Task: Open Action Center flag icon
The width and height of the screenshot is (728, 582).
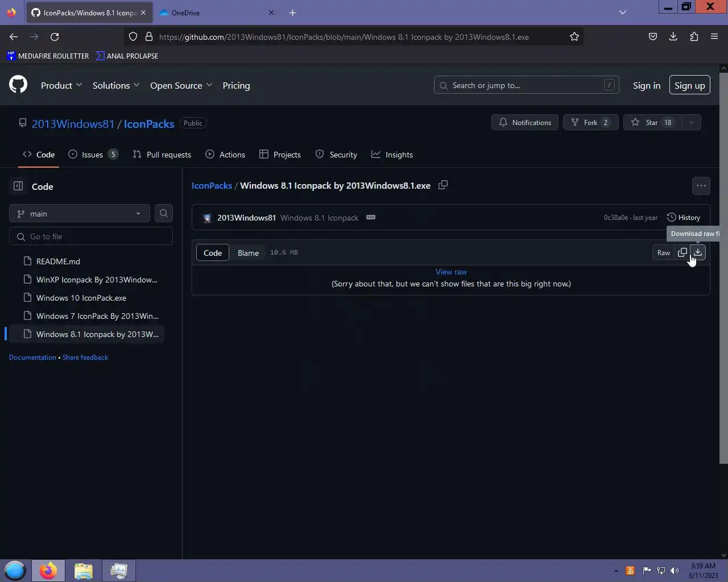Action: click(647, 571)
